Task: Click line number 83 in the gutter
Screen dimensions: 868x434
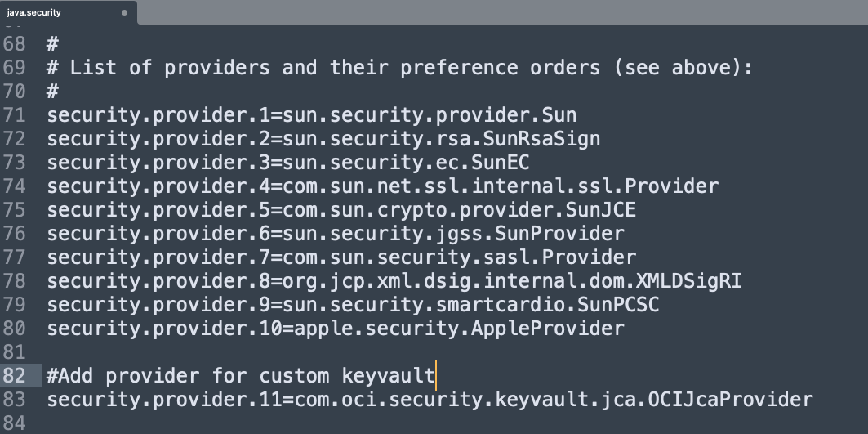Action: (x=15, y=400)
